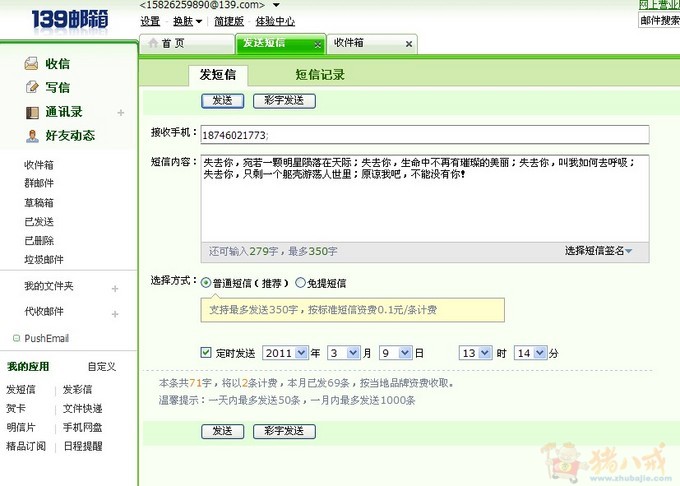
Task: Expand the 选择短信签名 dropdown
Action: (x=598, y=251)
